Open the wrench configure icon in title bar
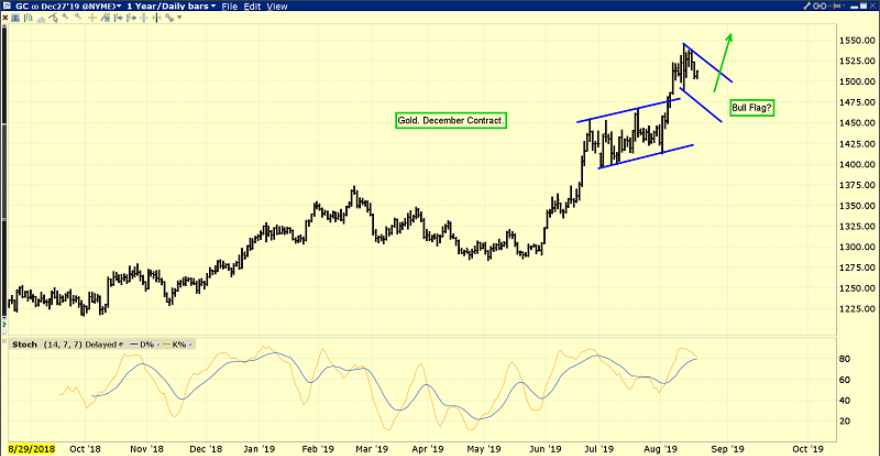The width and height of the screenshot is (880, 456). pos(807,6)
